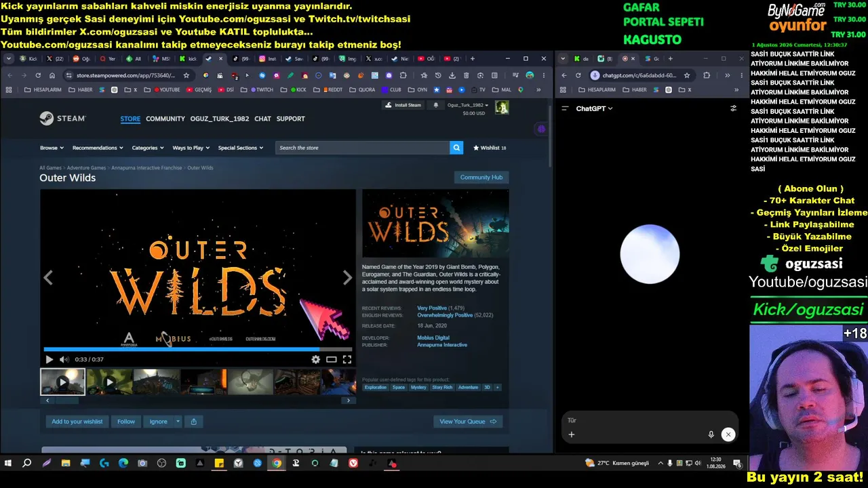Open the browser history clock icon
The height and width of the screenshot is (488, 868).
[438, 75]
